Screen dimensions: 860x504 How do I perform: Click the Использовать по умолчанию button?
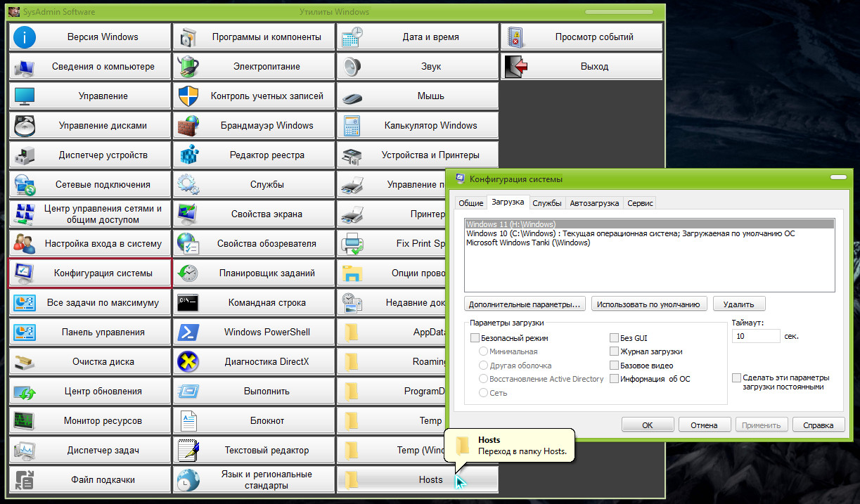[648, 304]
